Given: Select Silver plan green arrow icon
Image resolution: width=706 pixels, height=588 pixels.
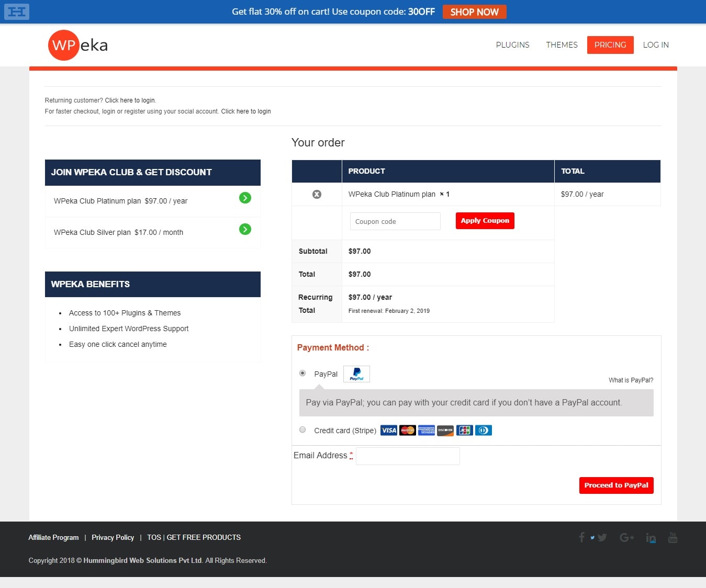Looking at the screenshot, I should point(245,229).
